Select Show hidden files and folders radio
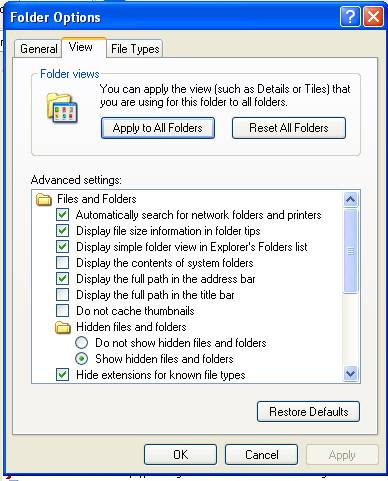The image size is (388, 481). click(81, 359)
